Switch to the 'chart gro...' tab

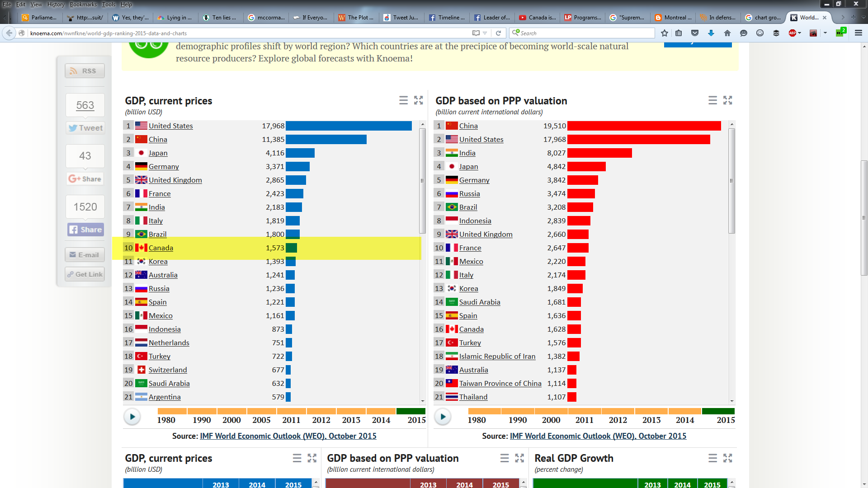[764, 18]
